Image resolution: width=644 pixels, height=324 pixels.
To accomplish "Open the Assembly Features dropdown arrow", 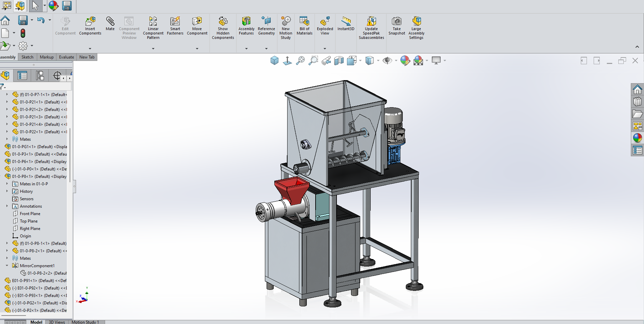I will (x=246, y=49).
